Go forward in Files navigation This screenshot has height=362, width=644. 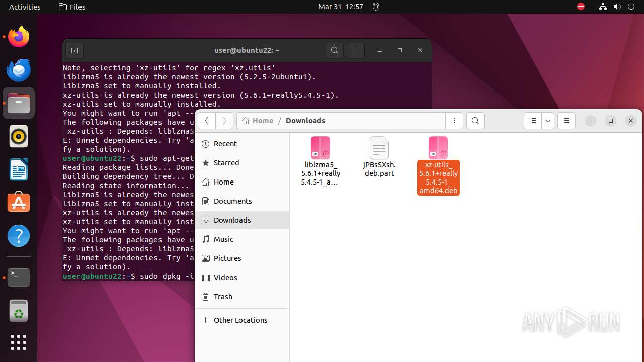[224, 121]
